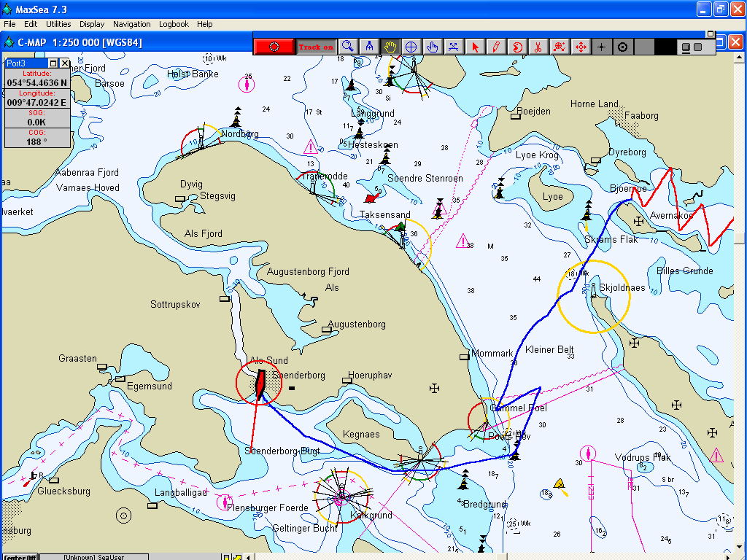Click the yellow buoy north of Bredgrund
Viewport: 747px width, 560px height.
(x=561, y=486)
